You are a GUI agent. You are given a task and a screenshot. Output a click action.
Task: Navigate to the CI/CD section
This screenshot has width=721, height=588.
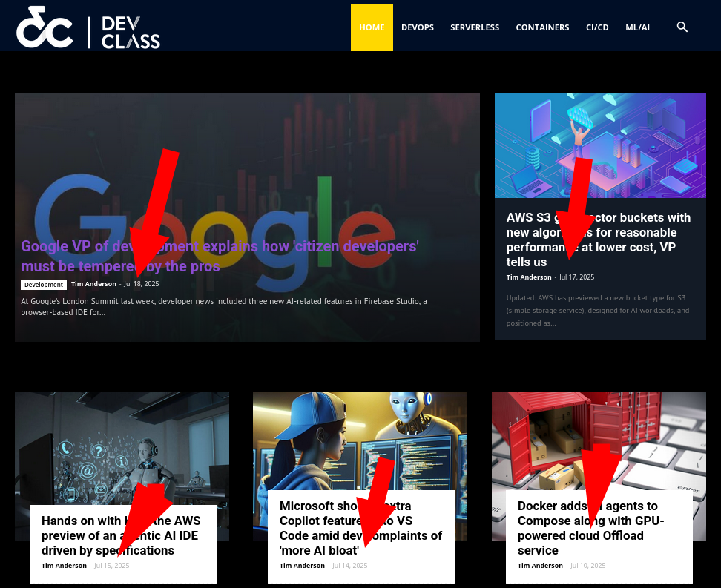point(597,27)
